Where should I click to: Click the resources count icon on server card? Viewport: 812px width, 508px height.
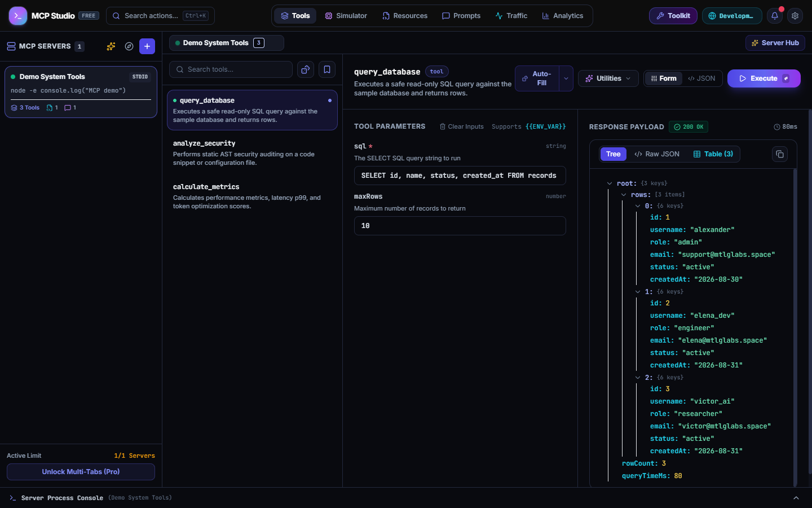pyautogui.click(x=52, y=108)
